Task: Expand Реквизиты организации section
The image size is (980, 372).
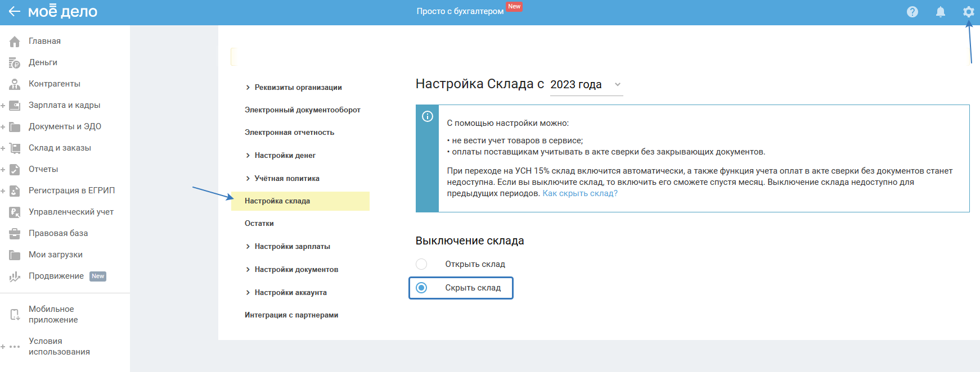Action: 248,88
